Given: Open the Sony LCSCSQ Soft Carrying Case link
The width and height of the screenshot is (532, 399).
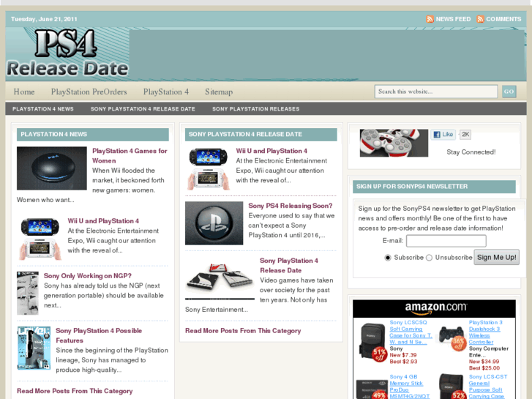Looking at the screenshot, I should coord(411,332).
